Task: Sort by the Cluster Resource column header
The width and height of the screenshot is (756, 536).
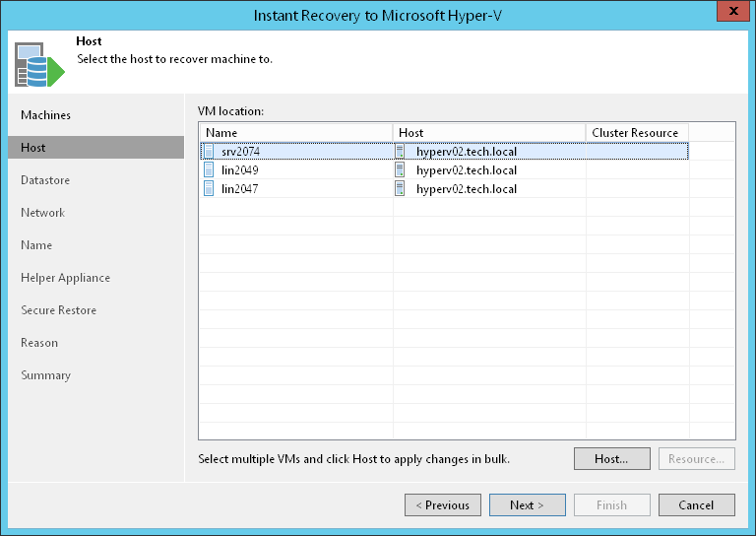Action: click(x=638, y=133)
